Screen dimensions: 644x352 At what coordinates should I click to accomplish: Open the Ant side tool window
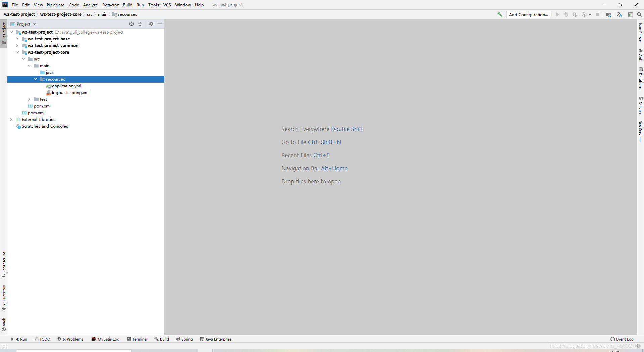640,54
